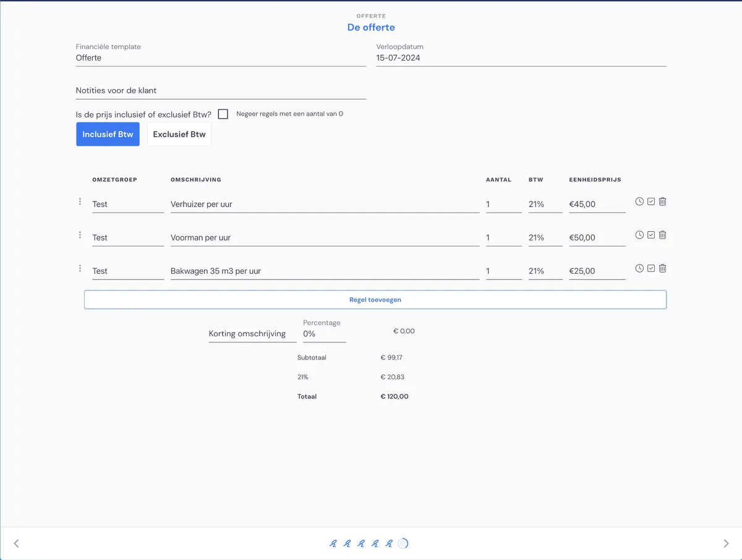Click drag handle dots of Bakwagen 35 m3 row
This screenshot has height=560, width=742.
coord(80,268)
